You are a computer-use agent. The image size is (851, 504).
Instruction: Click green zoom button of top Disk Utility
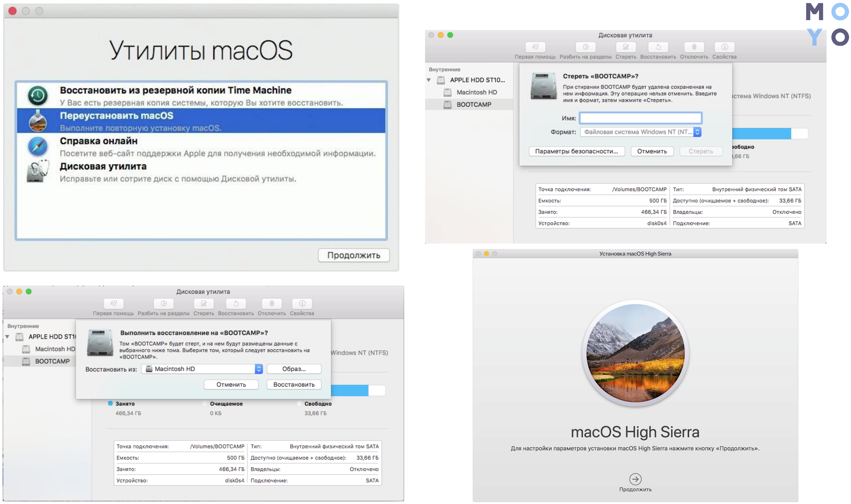click(450, 35)
